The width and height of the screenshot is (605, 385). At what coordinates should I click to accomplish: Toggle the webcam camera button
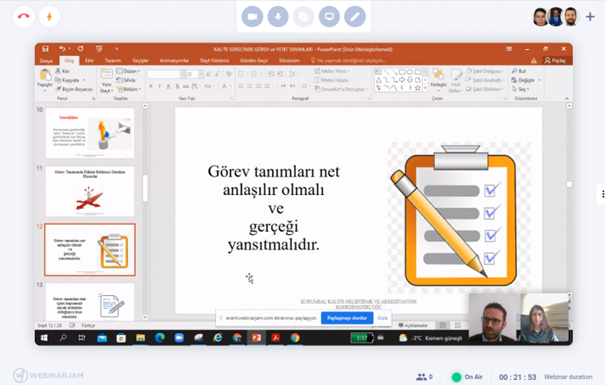pos(252,17)
